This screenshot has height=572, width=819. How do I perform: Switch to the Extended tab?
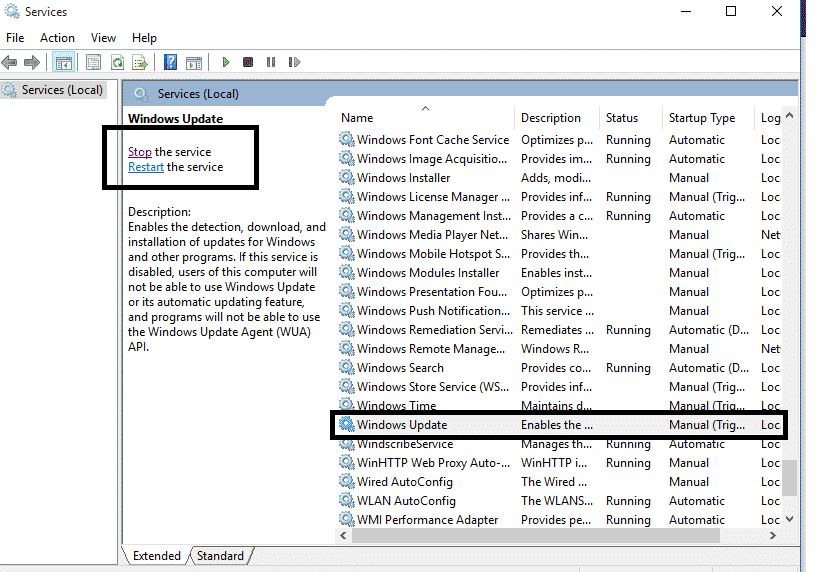[x=156, y=556]
